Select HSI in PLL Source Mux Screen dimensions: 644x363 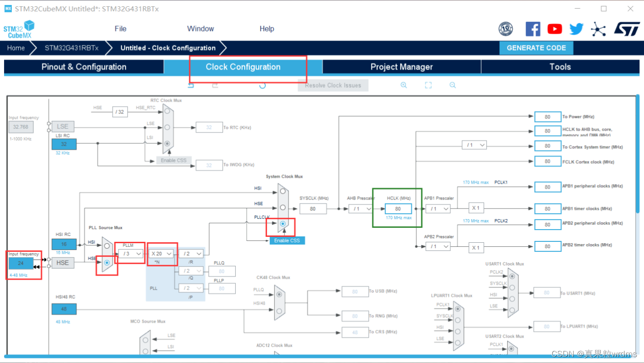107,245
